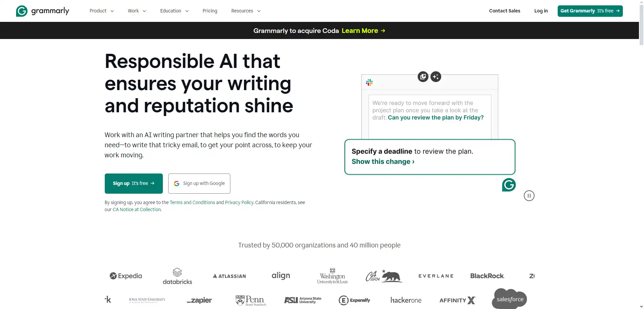Click the Grammarly logo in the header
Screen dimensions: 644x309
coord(43,11)
